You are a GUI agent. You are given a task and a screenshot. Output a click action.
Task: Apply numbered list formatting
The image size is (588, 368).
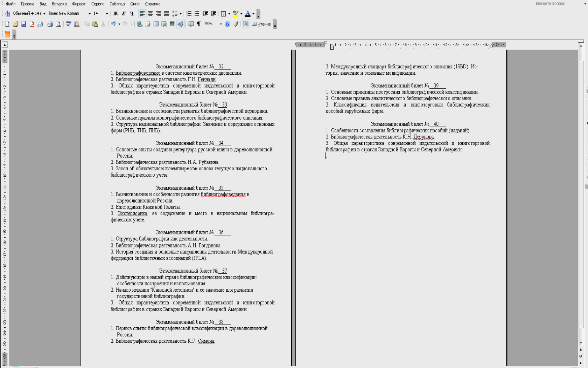(189, 14)
